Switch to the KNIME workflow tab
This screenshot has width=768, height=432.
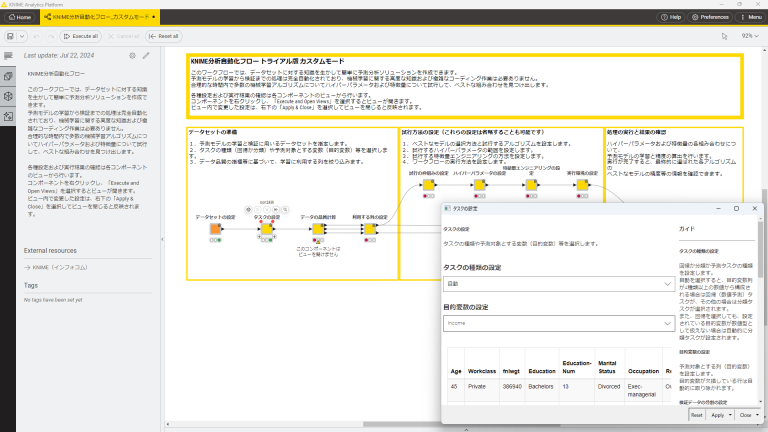100,17
